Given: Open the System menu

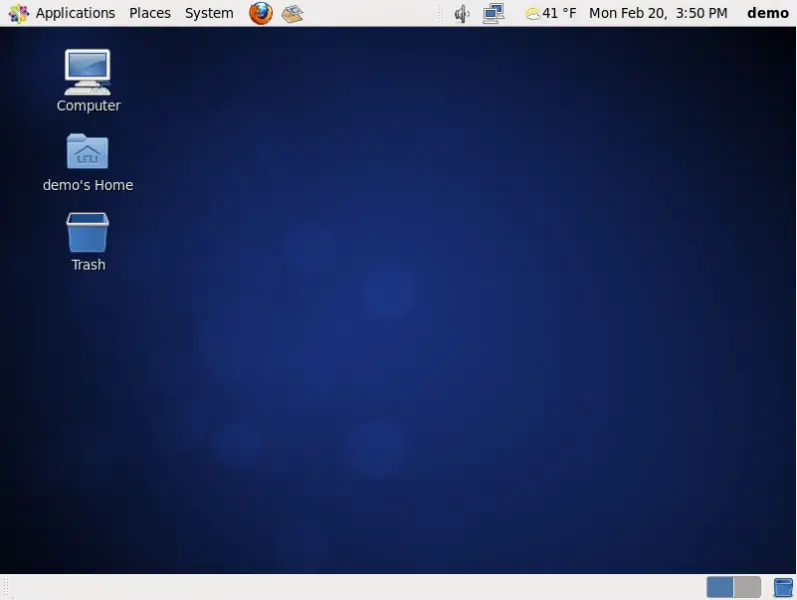Looking at the screenshot, I should [209, 13].
